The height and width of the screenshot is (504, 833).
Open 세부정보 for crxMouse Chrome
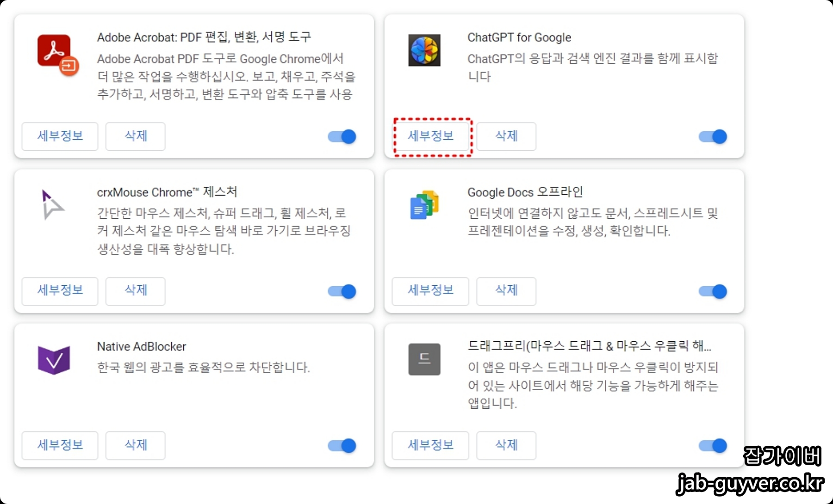60,291
